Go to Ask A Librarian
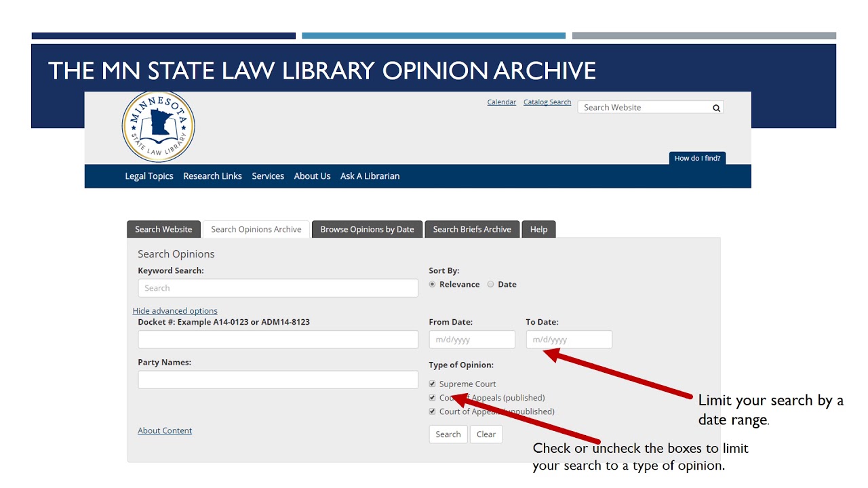Image resolution: width=868 pixels, height=488 pixels. 370,176
